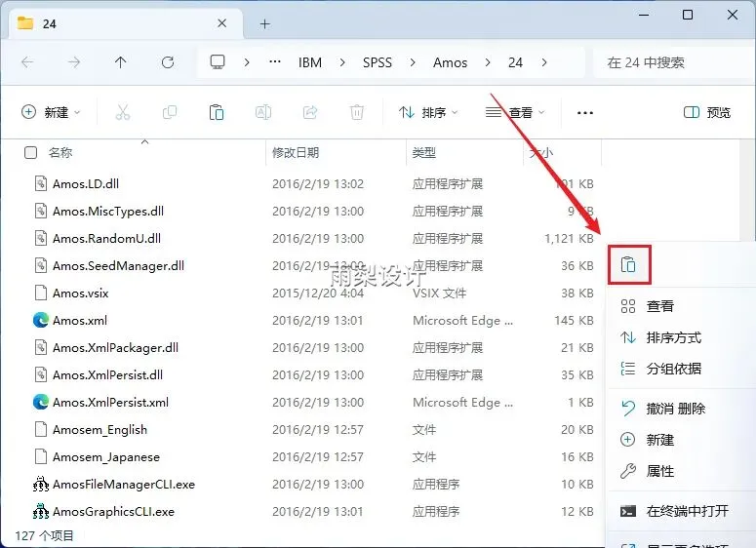Expand the chevron after Amos in the path
The image size is (756, 548).
tap(488, 62)
